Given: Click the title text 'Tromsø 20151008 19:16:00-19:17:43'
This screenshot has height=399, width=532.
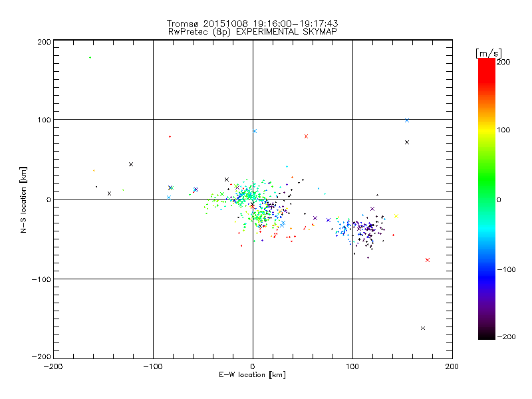Looking at the screenshot, I should coord(252,23).
